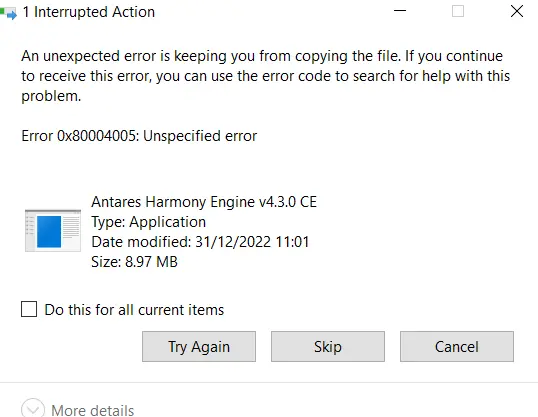Minimize the Interrupted Action dialog
The width and height of the screenshot is (538, 417).
(400, 11)
